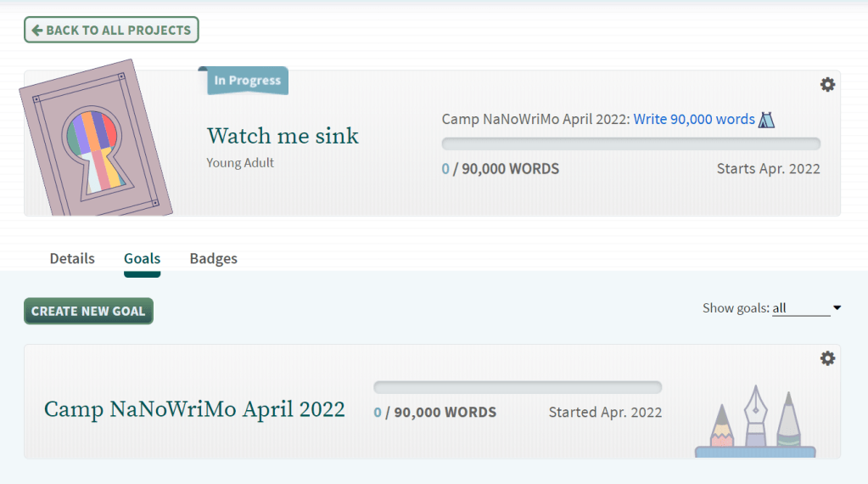The width and height of the screenshot is (868, 484).
Task: Switch to the Details tab
Action: click(72, 258)
